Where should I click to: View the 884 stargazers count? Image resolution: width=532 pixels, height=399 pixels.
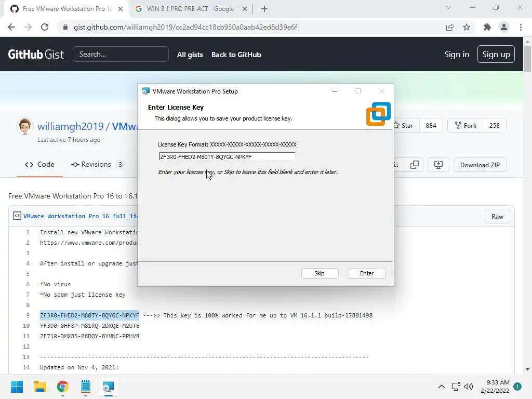click(431, 126)
